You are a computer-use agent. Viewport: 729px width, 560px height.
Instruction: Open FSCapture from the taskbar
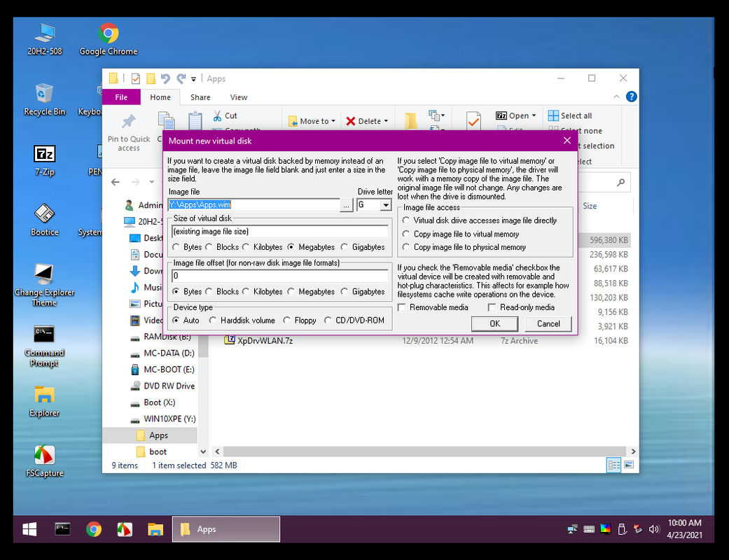pos(125,529)
